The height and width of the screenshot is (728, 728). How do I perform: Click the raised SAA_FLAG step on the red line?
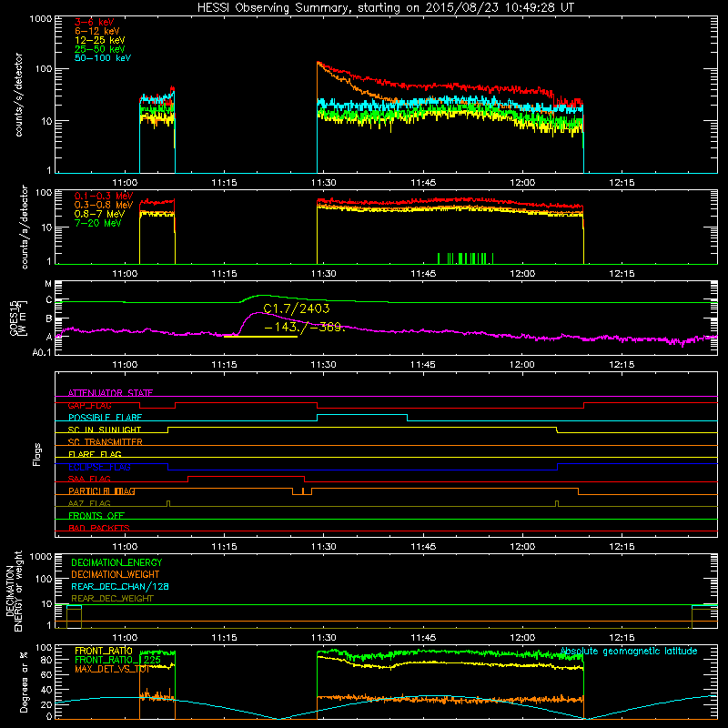coord(246,476)
